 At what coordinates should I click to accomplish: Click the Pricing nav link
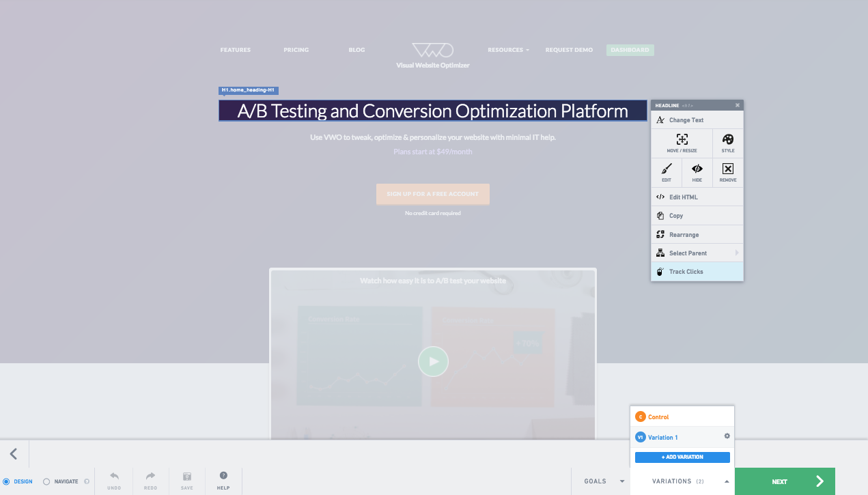(x=296, y=50)
